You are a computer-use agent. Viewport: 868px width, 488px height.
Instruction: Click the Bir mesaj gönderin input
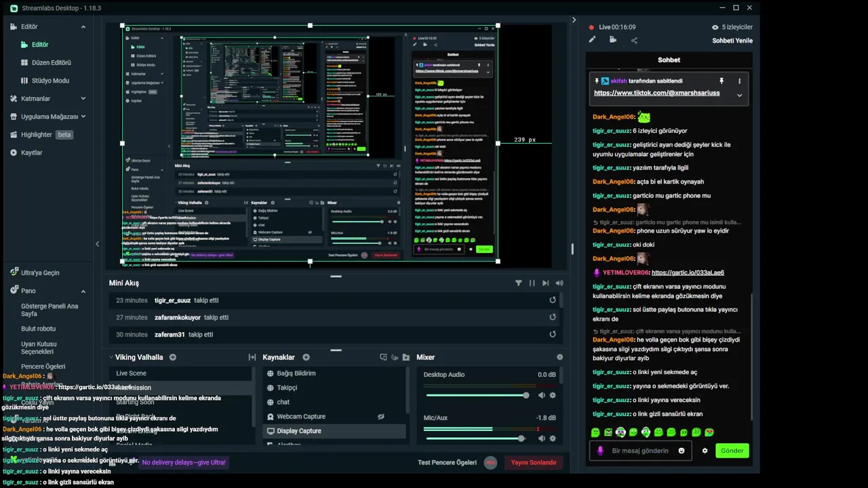pos(639,451)
